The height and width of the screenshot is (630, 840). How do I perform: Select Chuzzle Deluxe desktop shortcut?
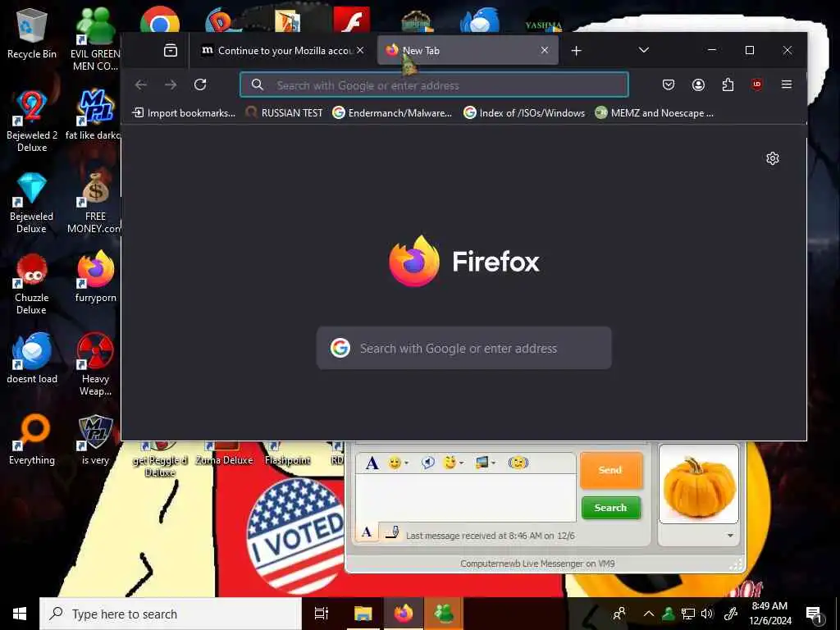[x=32, y=284]
